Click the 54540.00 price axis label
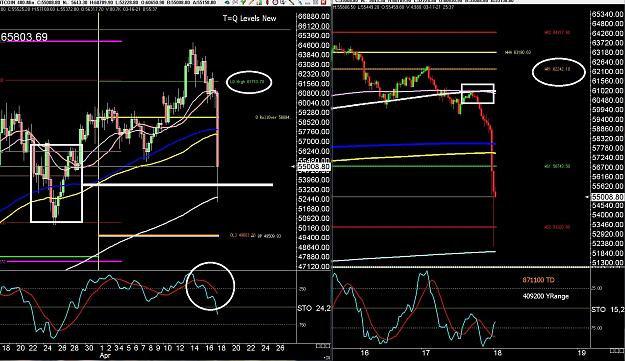Screen dimensions: 625x361 pos(607,206)
